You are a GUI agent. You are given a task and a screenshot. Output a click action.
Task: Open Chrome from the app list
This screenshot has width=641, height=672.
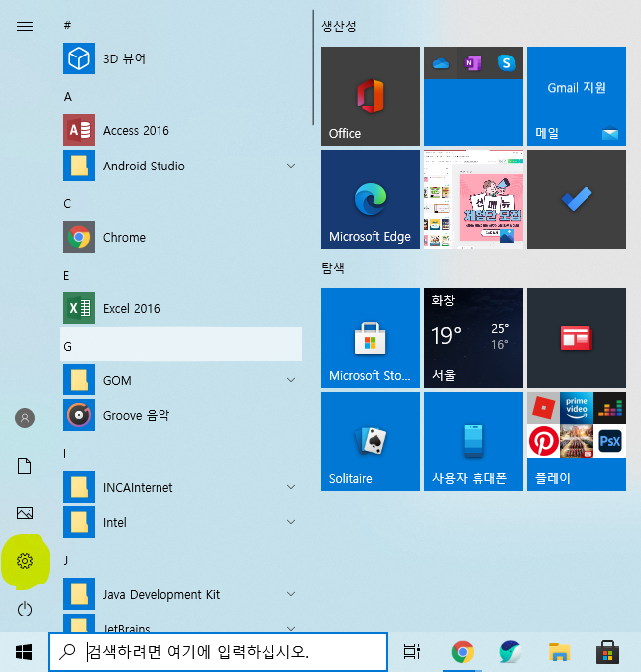182,237
